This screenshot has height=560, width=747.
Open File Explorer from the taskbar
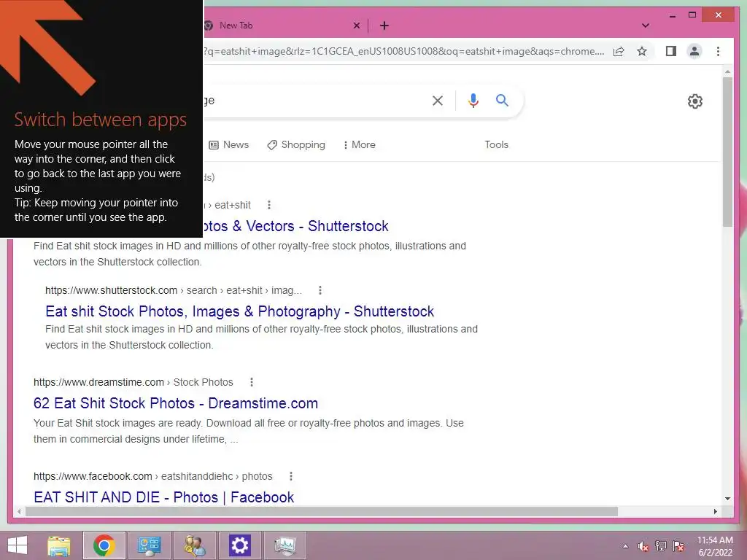point(59,545)
